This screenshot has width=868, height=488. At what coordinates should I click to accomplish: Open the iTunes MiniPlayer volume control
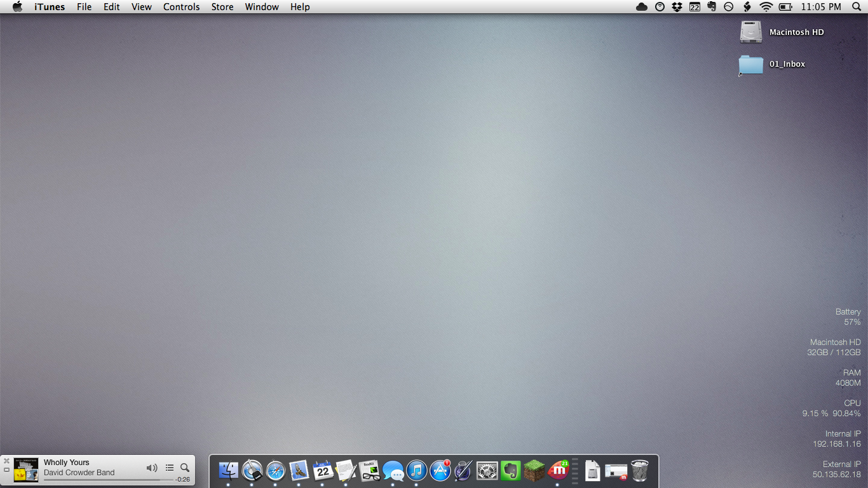pyautogui.click(x=152, y=468)
